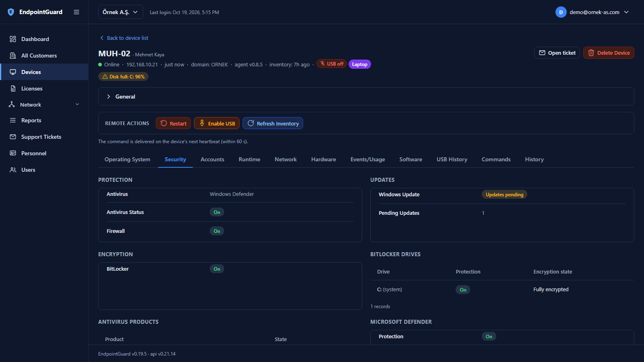Select the Software tab
The height and width of the screenshot is (362, 644).
pyautogui.click(x=411, y=159)
